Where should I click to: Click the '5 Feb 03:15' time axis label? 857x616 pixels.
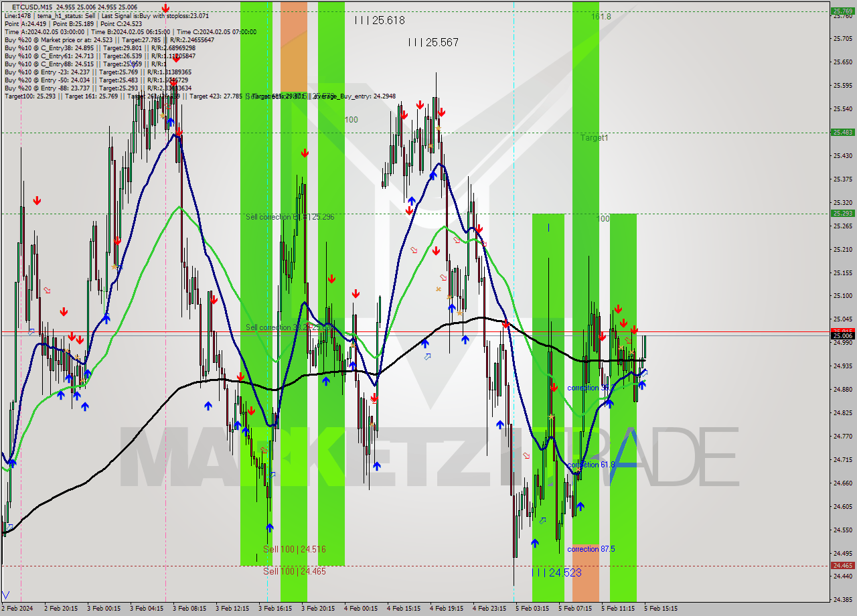pos(532,609)
